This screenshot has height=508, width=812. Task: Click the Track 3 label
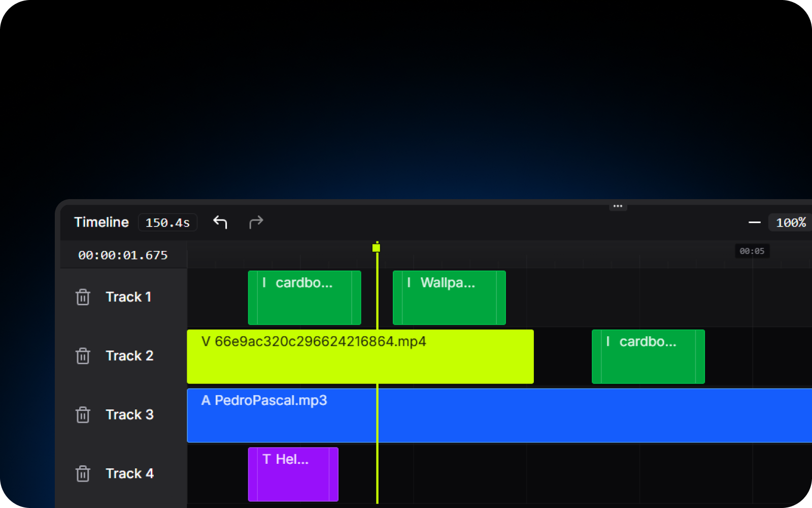pyautogui.click(x=129, y=415)
